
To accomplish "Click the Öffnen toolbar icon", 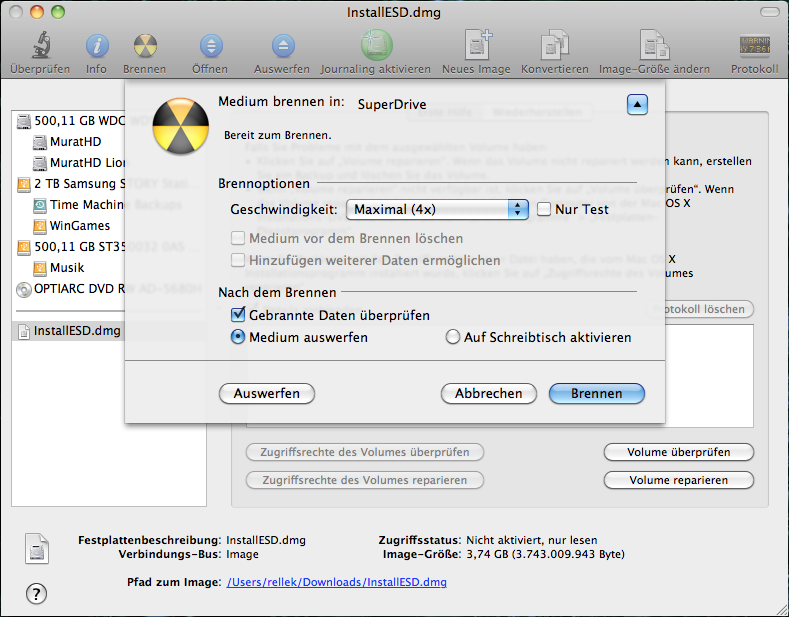I will [210, 46].
